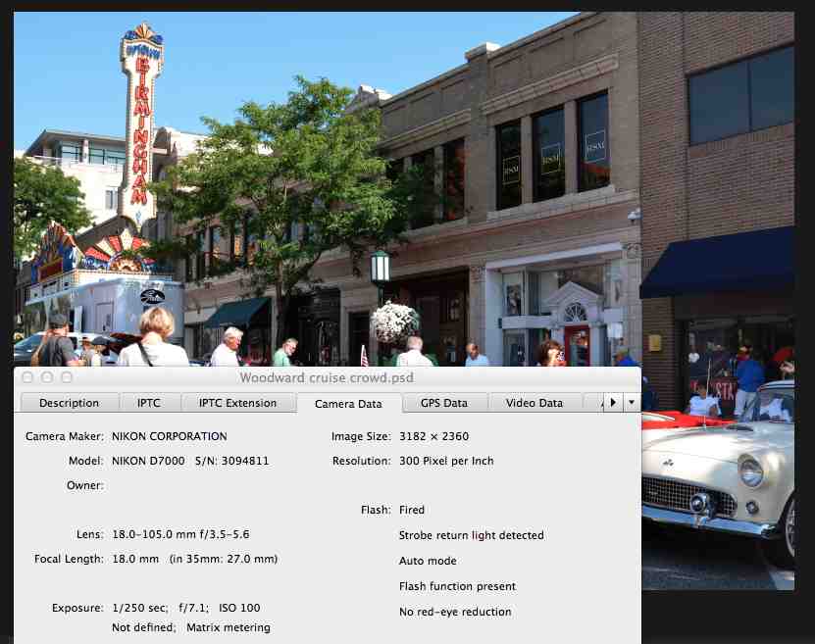
Task: Close the File Info dialog window
Action: click(x=27, y=377)
